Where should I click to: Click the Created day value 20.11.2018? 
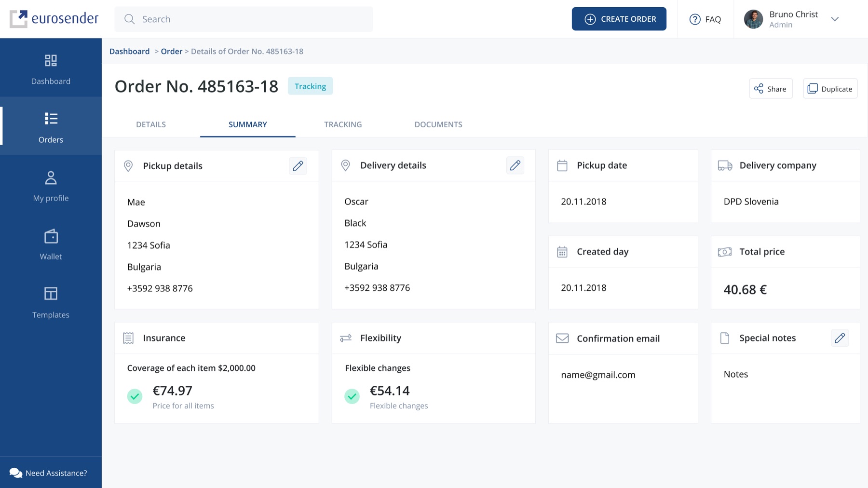pos(583,288)
